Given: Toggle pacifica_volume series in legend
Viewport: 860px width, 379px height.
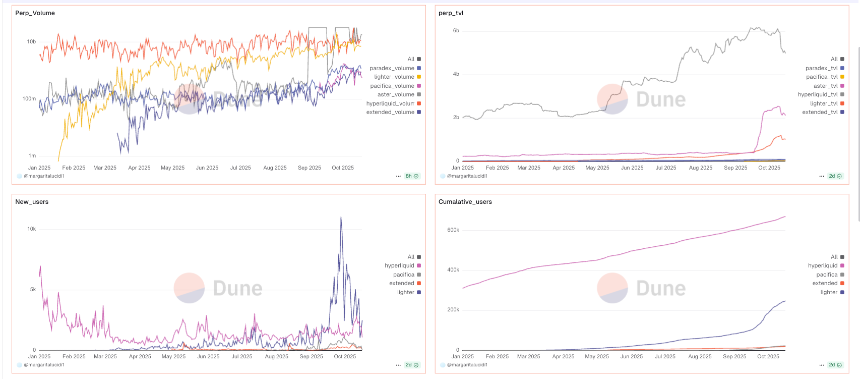Looking at the screenshot, I should [395, 85].
